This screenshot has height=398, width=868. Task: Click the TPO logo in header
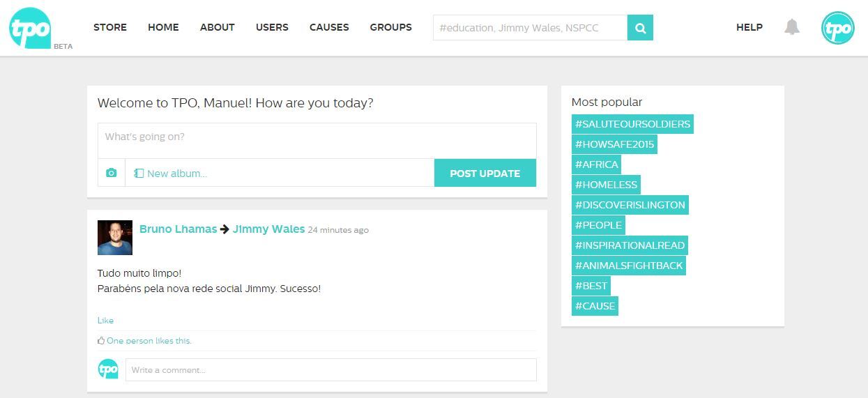[30, 28]
